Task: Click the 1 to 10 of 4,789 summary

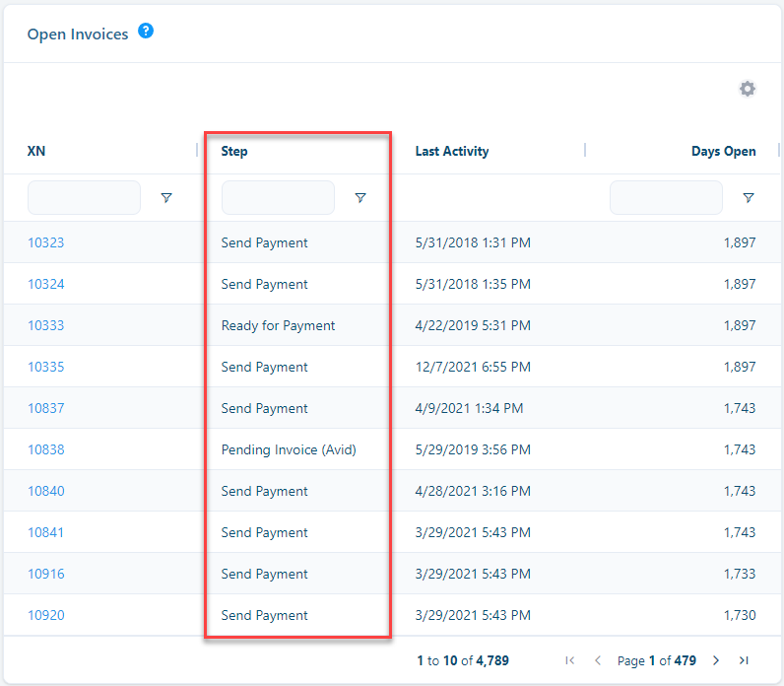Action: [463, 660]
